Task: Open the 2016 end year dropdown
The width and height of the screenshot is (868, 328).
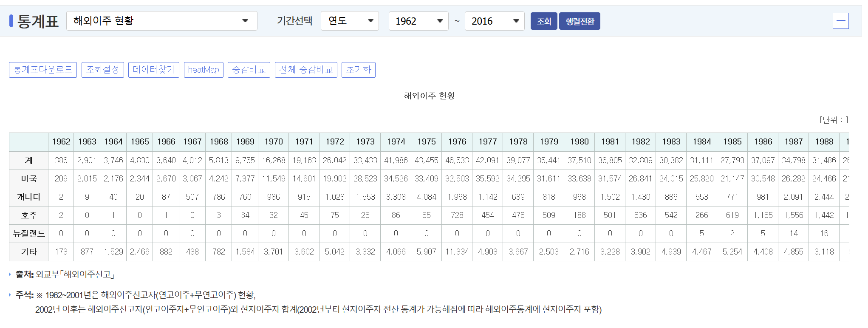Action: [494, 21]
